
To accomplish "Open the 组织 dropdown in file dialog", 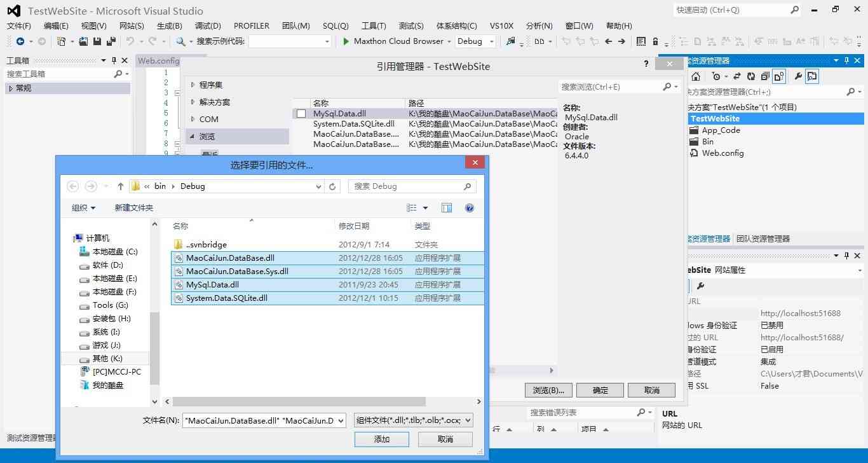I will pyautogui.click(x=83, y=208).
